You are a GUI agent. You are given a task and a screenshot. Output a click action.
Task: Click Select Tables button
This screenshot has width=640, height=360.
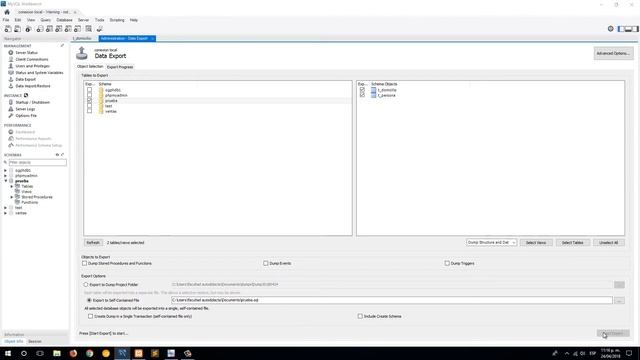572,242
